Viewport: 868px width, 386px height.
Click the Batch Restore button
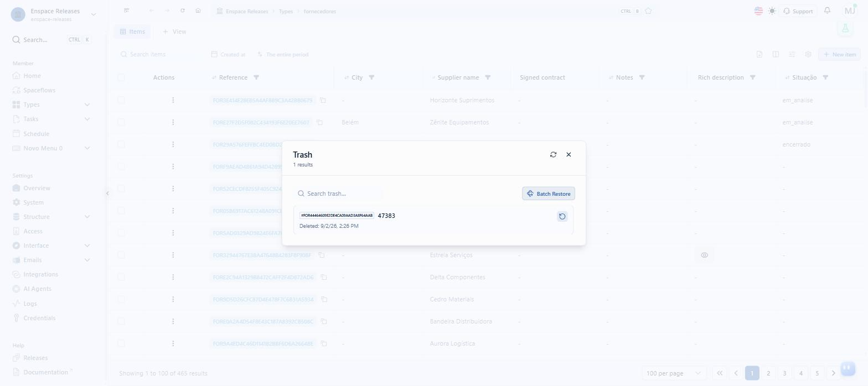click(x=549, y=194)
